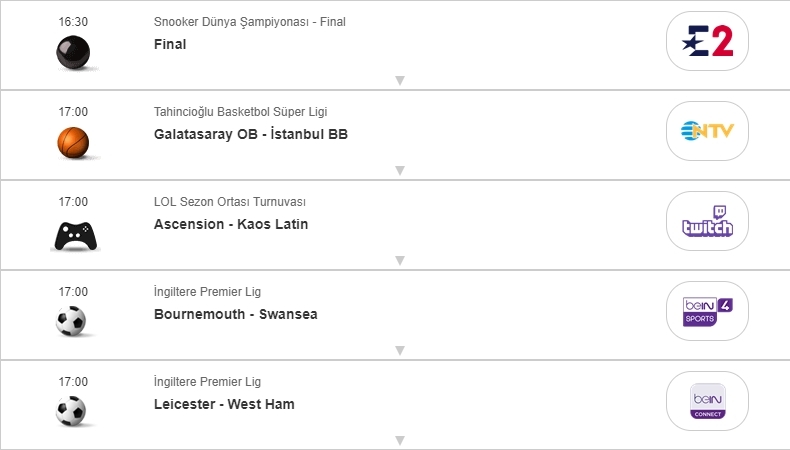
Task: Click the soccer ball beside Bournemouth - Swansea
Action: tap(72, 321)
